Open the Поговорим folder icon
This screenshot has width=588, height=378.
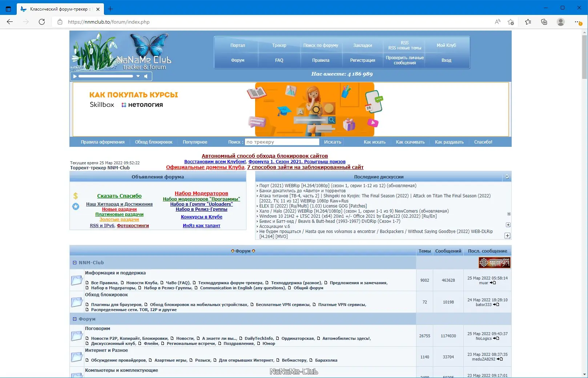[77, 336]
